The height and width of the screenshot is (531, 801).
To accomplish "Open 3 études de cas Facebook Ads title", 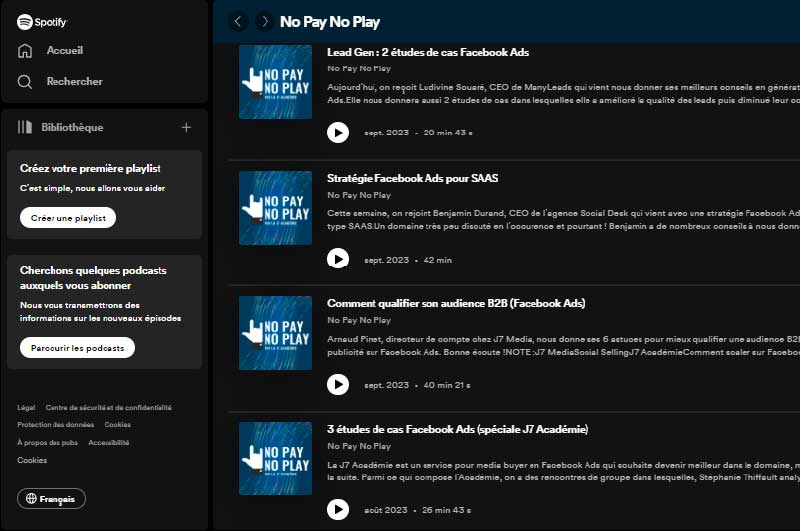I will coord(457,429).
